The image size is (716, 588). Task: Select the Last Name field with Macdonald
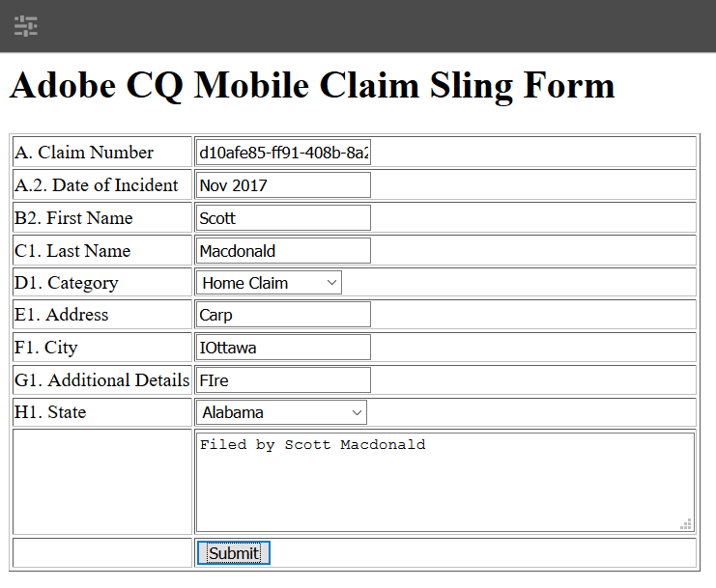click(283, 251)
